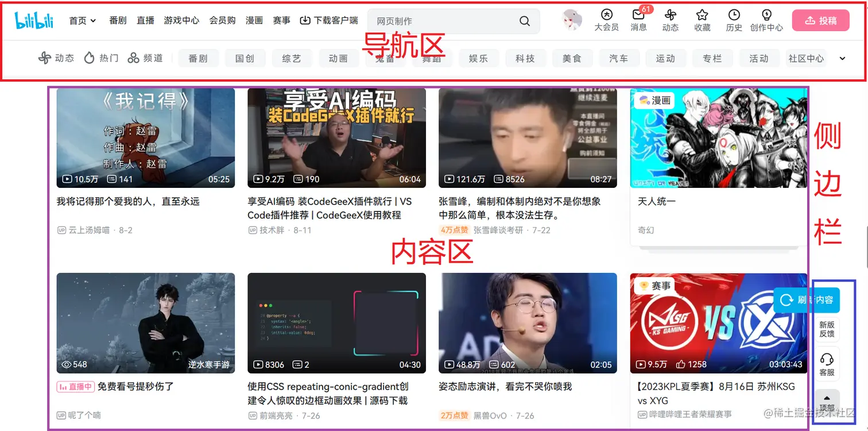Viewport: 868px width, 431px height.
Task: Open the 逆水寒手游 live stream thumbnail
Action: pyautogui.click(x=146, y=323)
